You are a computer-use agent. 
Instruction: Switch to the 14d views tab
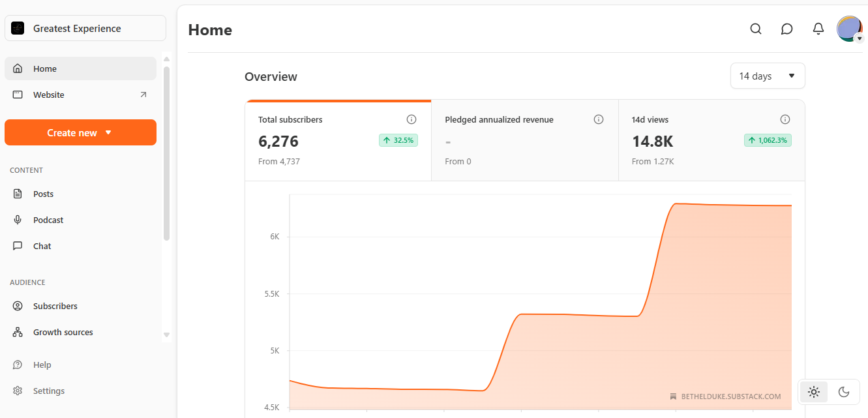coord(711,140)
